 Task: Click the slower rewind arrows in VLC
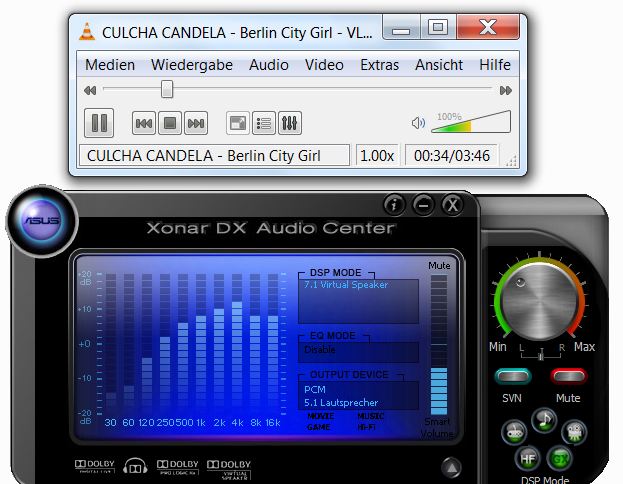click(x=90, y=91)
